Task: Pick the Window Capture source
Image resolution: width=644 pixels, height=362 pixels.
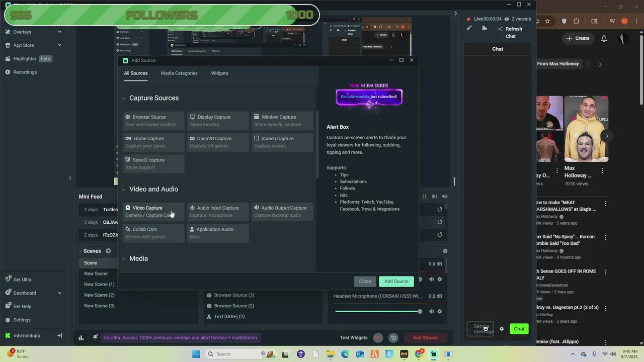Action: (282, 121)
